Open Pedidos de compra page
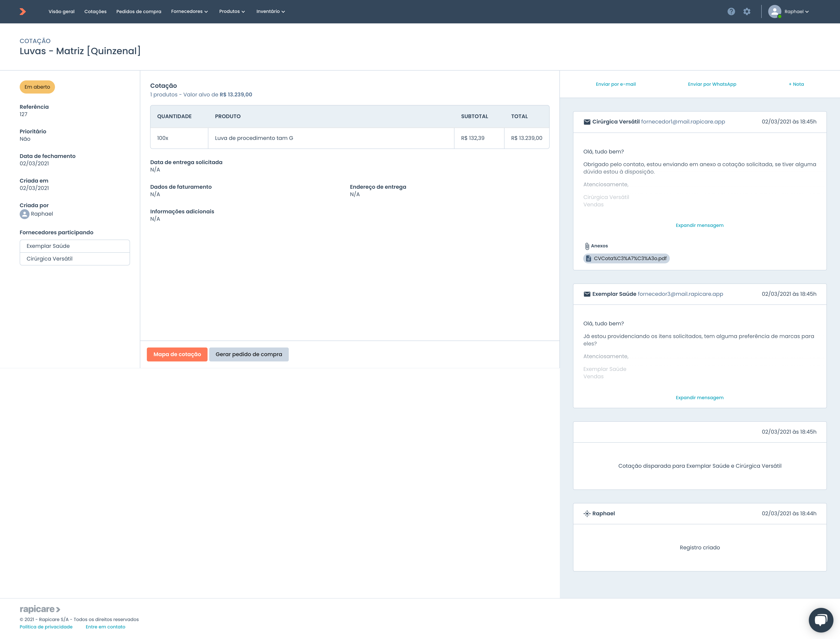This screenshot has width=840, height=639. 139,12
